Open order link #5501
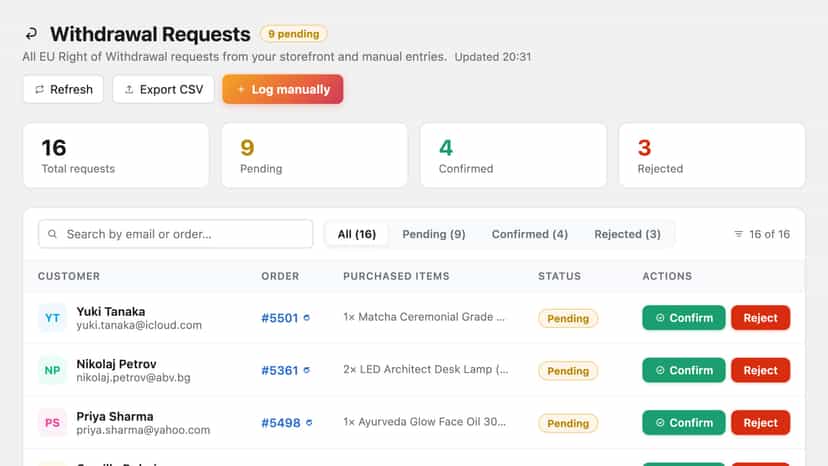The height and width of the screenshot is (466, 828). (x=280, y=318)
